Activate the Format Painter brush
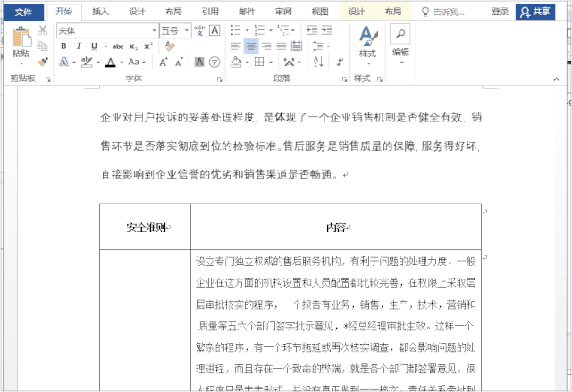The image size is (572, 392). 43,62
